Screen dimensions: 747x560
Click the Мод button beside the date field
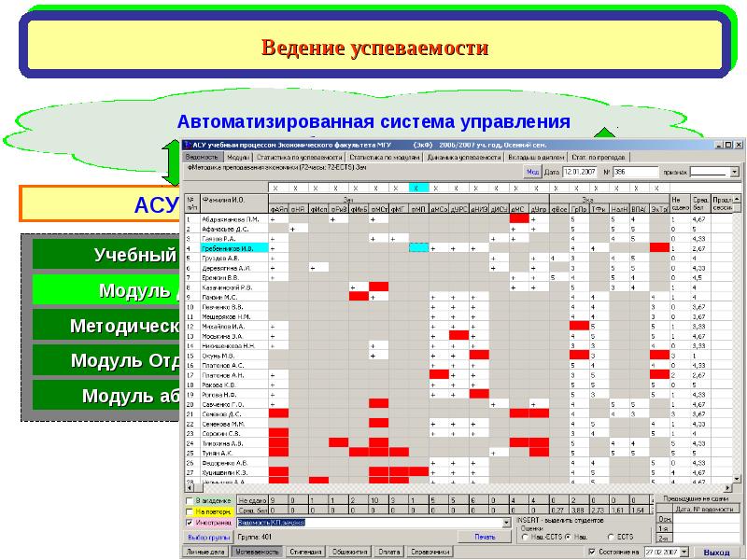pos(531,172)
